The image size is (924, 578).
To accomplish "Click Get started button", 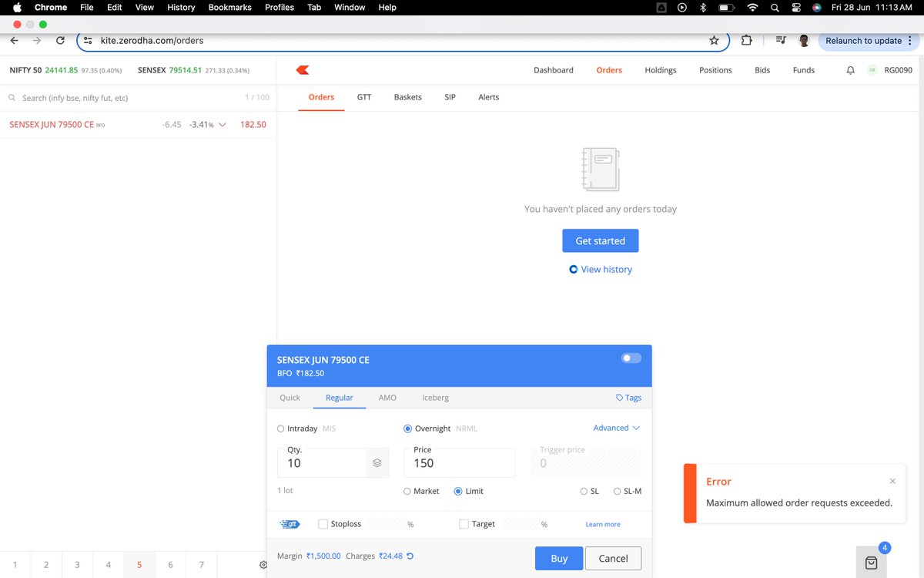I will click(x=601, y=240).
